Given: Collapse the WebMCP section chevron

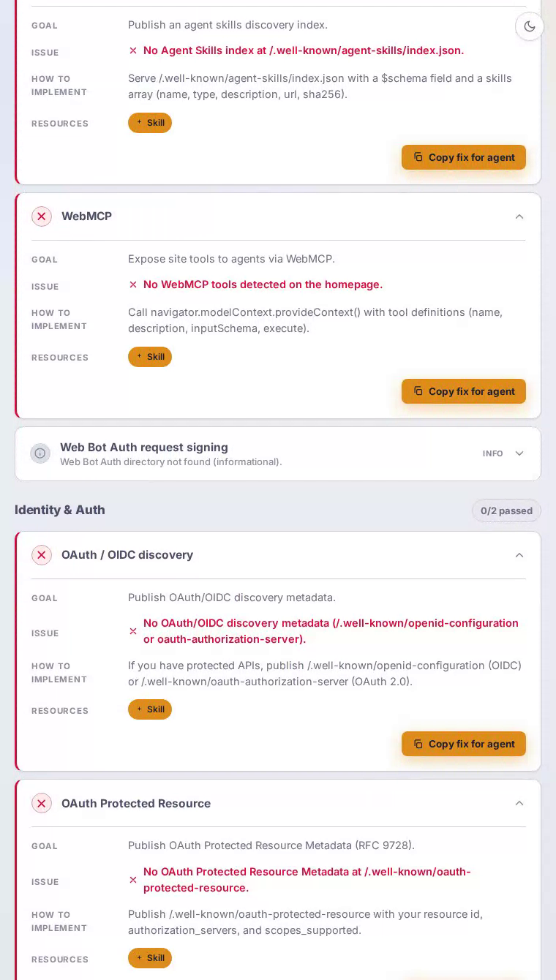Looking at the screenshot, I should coord(519,216).
